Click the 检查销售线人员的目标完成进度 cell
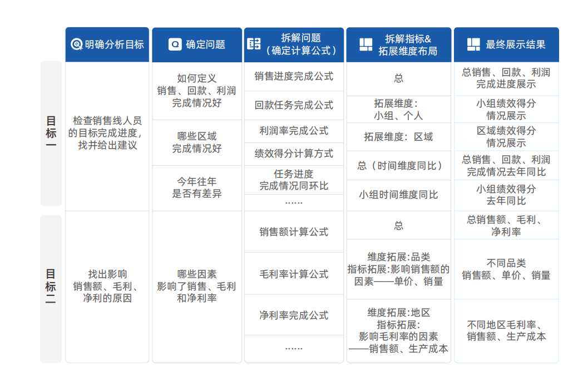The width and height of the screenshot is (588, 381). [x=107, y=133]
